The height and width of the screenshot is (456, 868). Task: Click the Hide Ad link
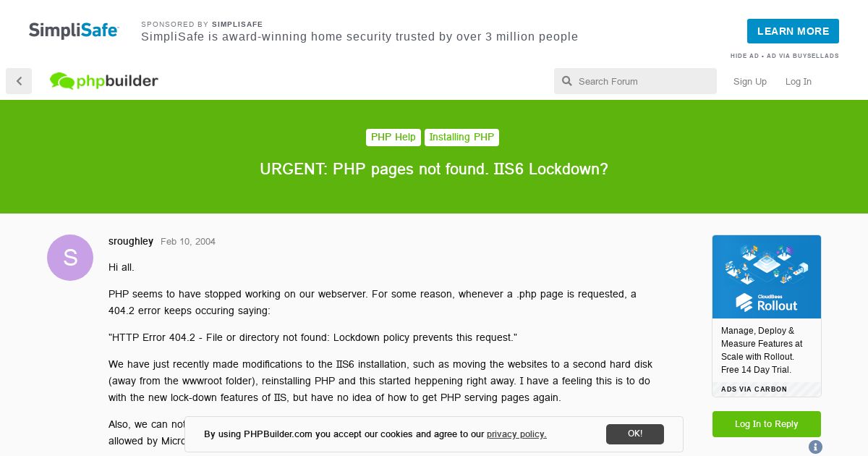point(744,56)
